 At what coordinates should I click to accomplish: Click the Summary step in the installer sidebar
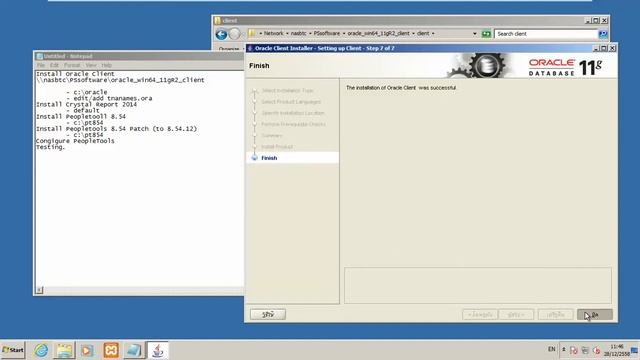click(x=271, y=136)
